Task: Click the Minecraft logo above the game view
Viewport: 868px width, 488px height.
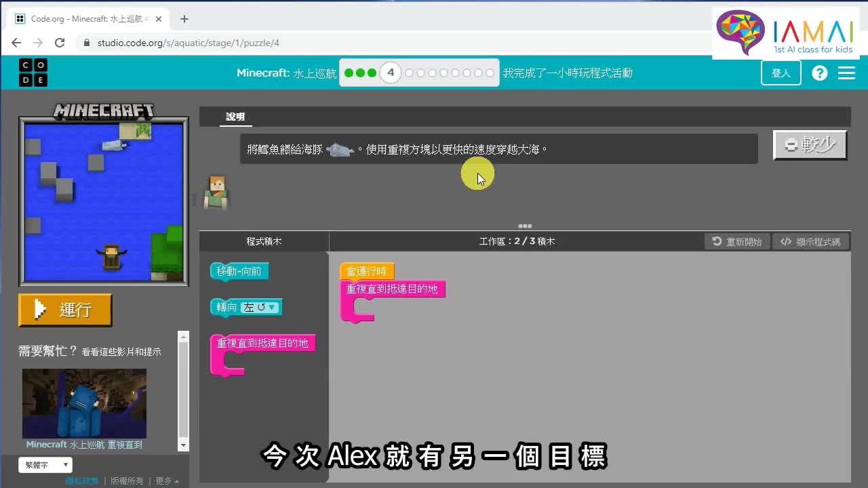Action: [103, 110]
